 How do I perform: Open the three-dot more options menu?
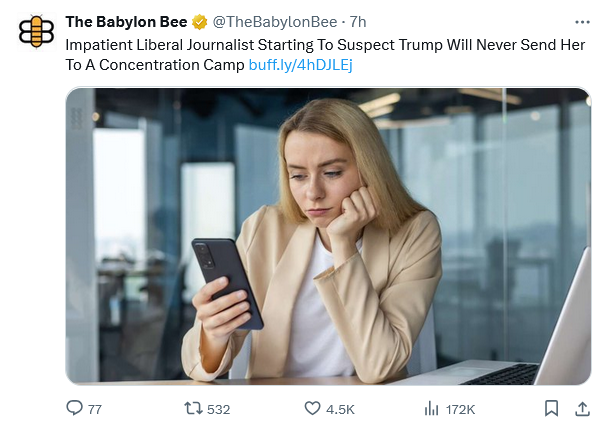[582, 21]
